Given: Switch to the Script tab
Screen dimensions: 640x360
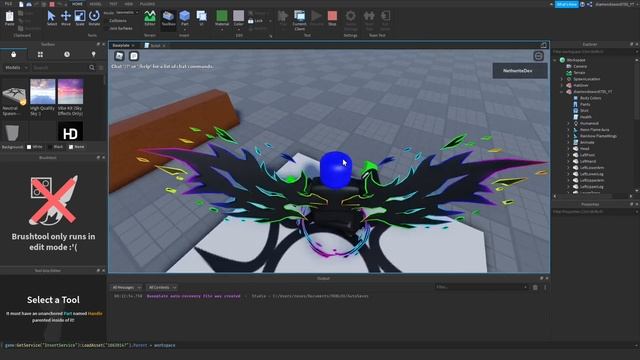Looking at the screenshot, I should tap(155, 46).
